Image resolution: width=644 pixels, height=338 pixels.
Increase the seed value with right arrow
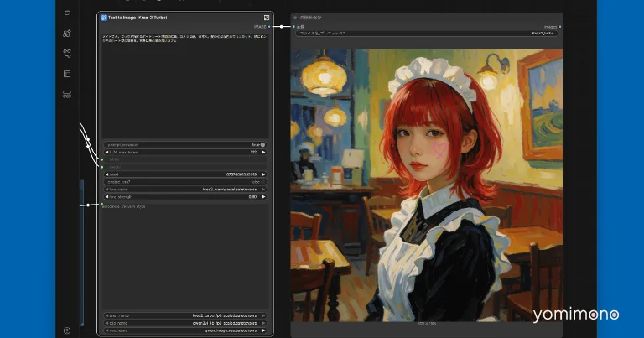point(263,174)
